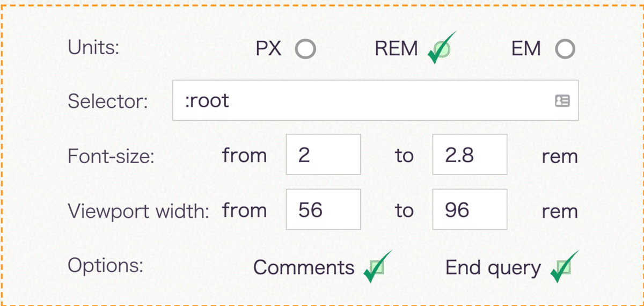The width and height of the screenshot is (644, 306).
Task: Click the Font-size to field showing 2.8
Action: click(x=470, y=155)
